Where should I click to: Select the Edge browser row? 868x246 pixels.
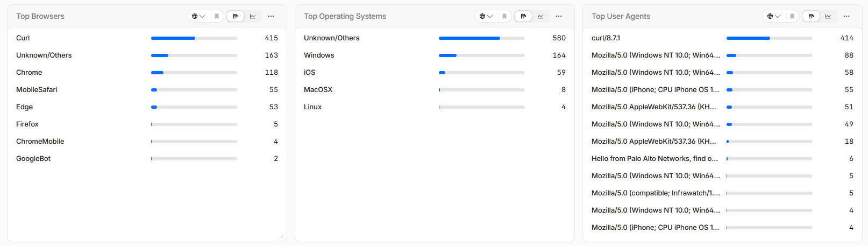(147, 107)
